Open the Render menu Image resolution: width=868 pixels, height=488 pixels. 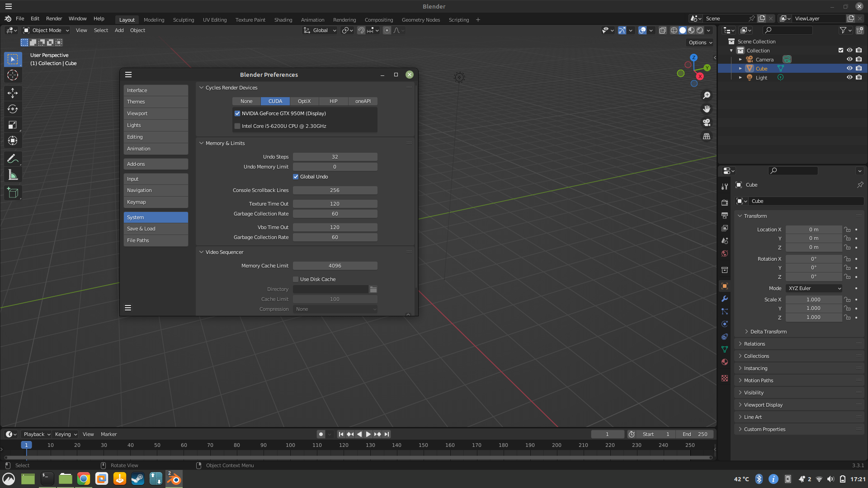coord(54,19)
